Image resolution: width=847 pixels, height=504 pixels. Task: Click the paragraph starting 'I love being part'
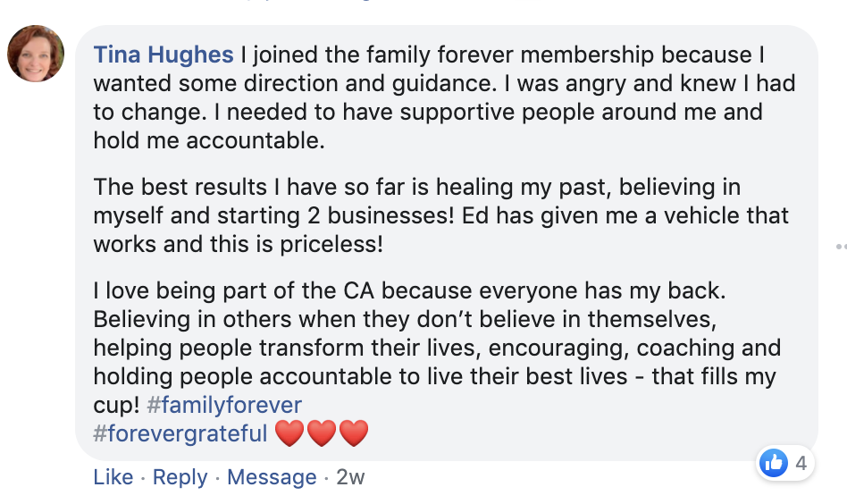[429, 349]
